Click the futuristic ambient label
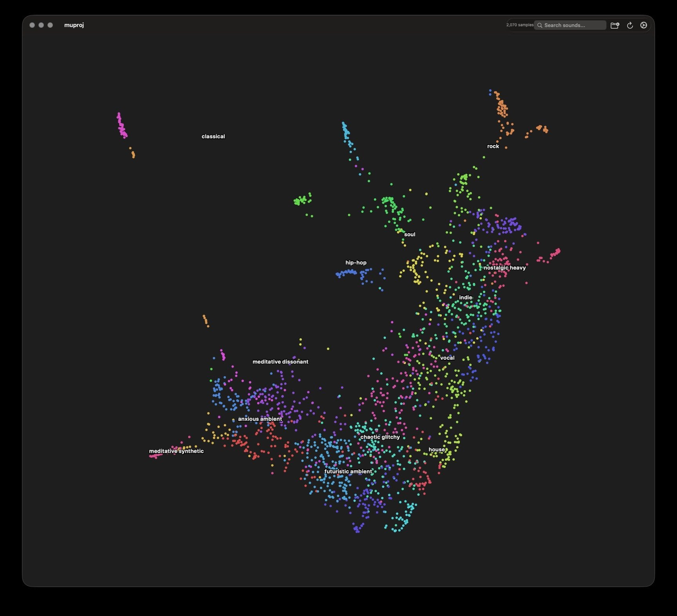The height and width of the screenshot is (616, 677). click(348, 472)
